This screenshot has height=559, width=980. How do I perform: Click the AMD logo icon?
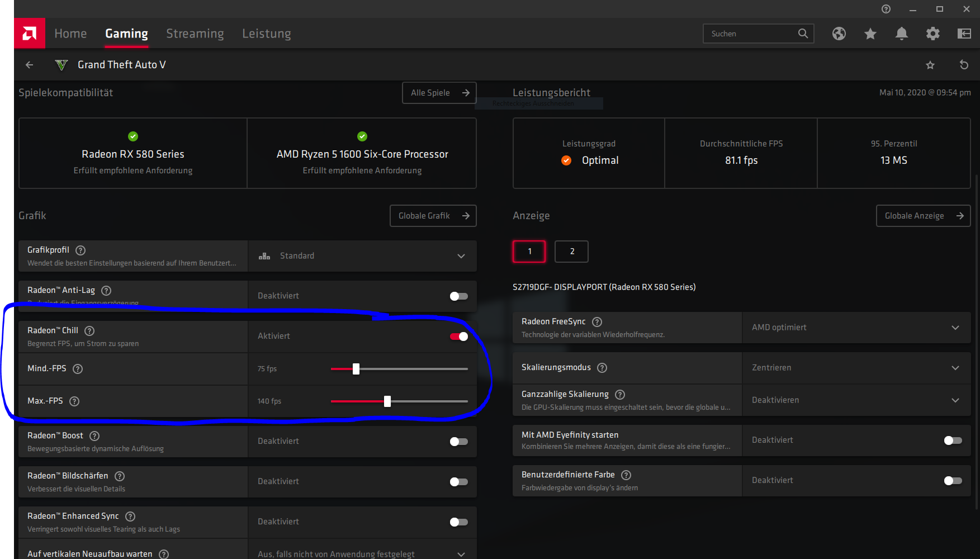(30, 34)
